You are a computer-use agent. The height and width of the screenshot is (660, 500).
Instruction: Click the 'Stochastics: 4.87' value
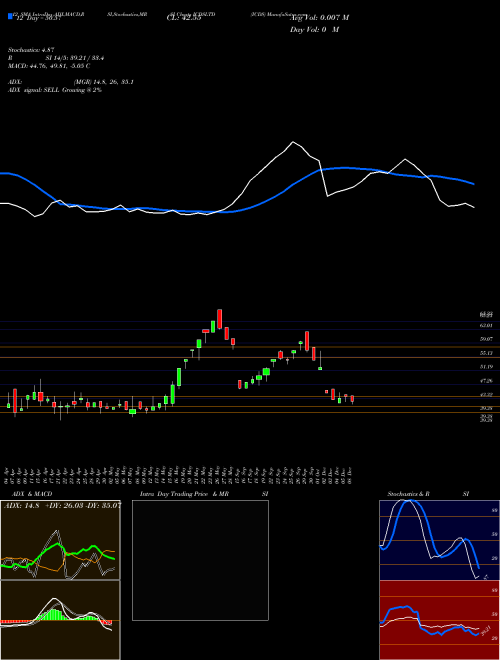(31, 50)
